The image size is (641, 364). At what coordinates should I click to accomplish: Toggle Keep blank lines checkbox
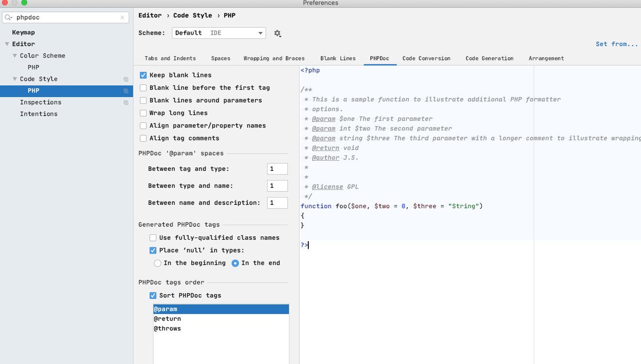(x=143, y=75)
